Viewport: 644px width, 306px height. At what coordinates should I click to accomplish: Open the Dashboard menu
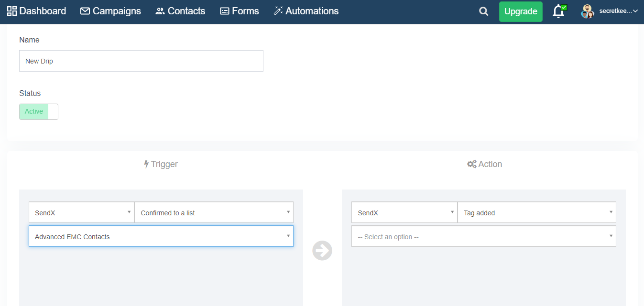(36, 11)
